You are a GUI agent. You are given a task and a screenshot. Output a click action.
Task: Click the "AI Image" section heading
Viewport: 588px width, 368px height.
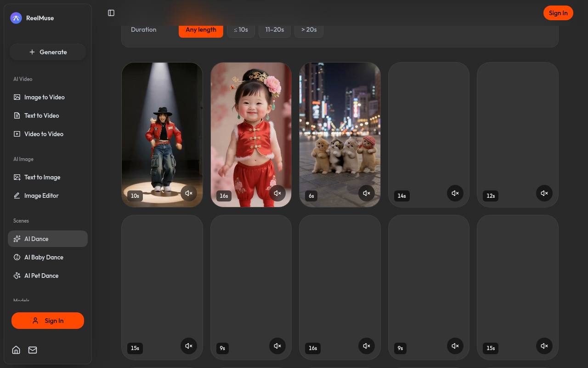tap(23, 159)
